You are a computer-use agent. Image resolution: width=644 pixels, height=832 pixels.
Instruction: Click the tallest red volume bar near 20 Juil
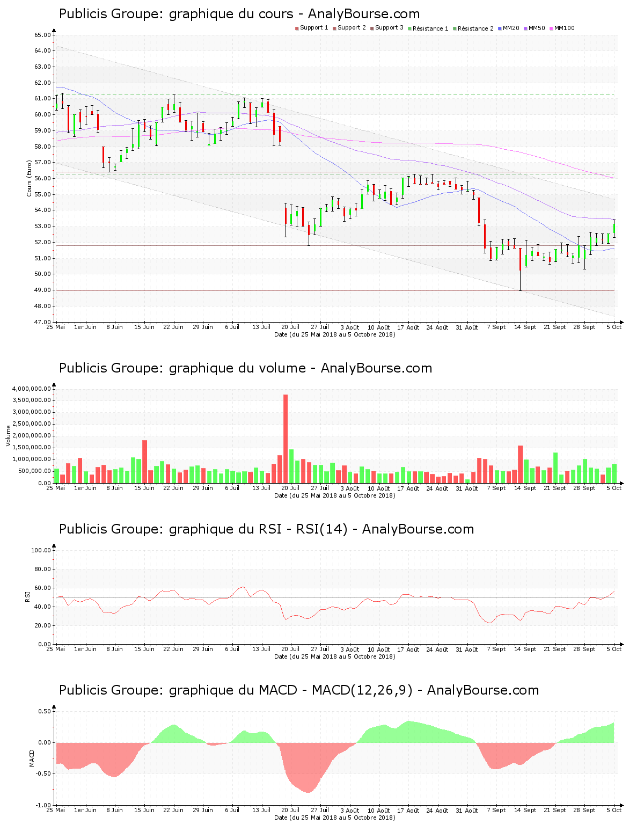286,439
